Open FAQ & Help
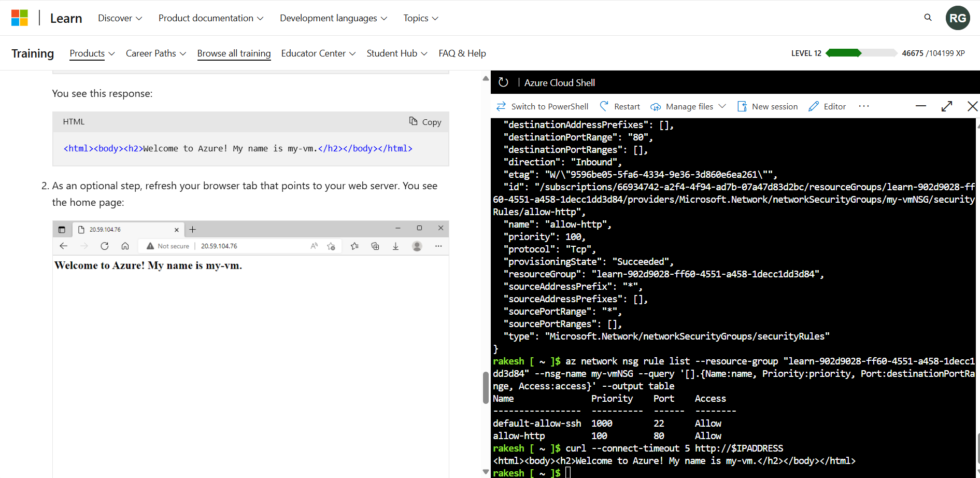The image size is (980, 478). point(462,53)
